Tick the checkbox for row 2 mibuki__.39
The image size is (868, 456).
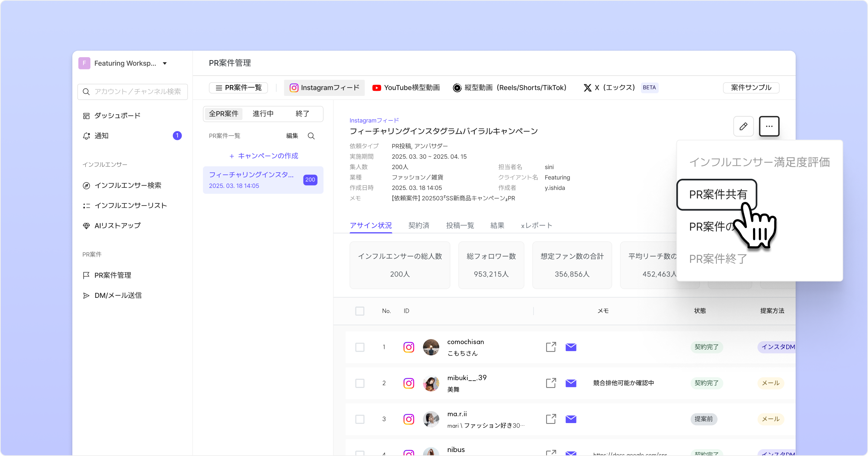tap(360, 383)
